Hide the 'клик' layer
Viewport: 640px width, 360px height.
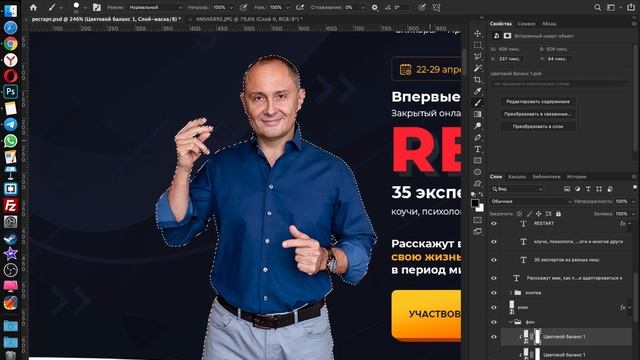coord(494,307)
